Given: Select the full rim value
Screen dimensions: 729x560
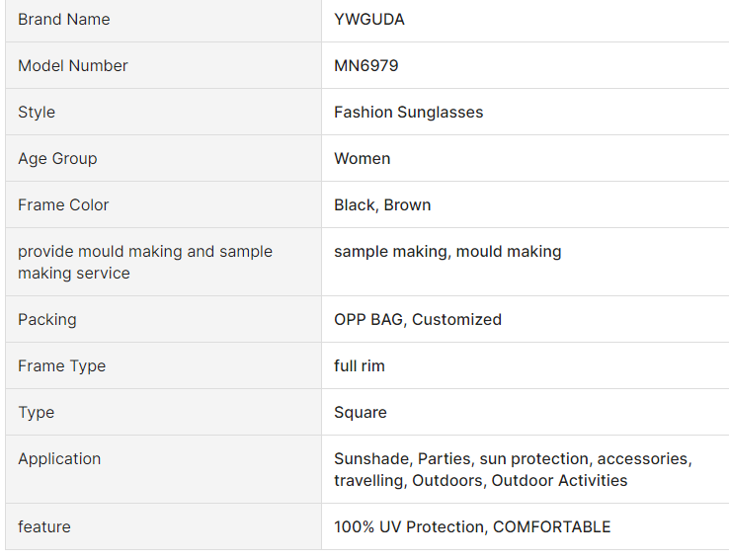Looking at the screenshot, I should click(360, 366).
